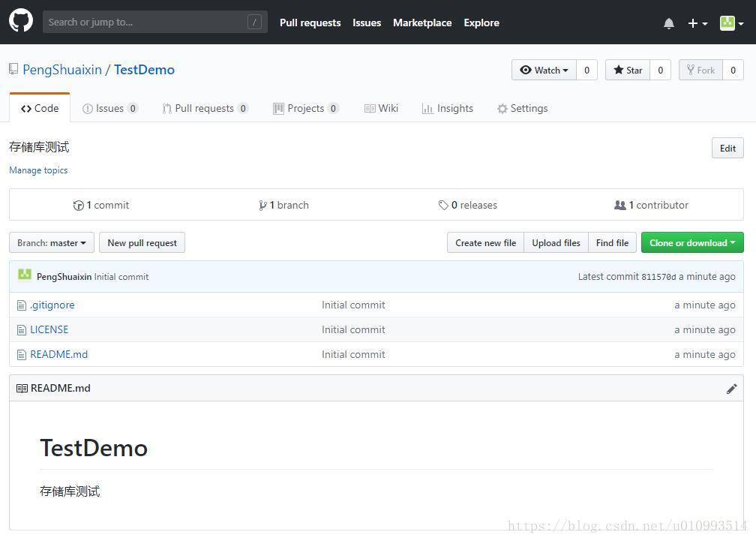View the forks count next to Fork
Image resolution: width=756 pixels, height=541 pixels.
click(733, 70)
